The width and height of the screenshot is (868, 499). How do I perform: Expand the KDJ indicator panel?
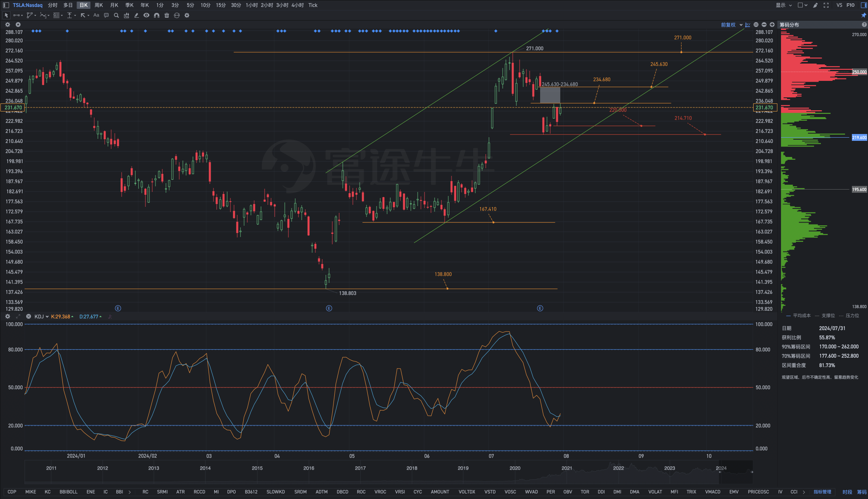[18, 316]
